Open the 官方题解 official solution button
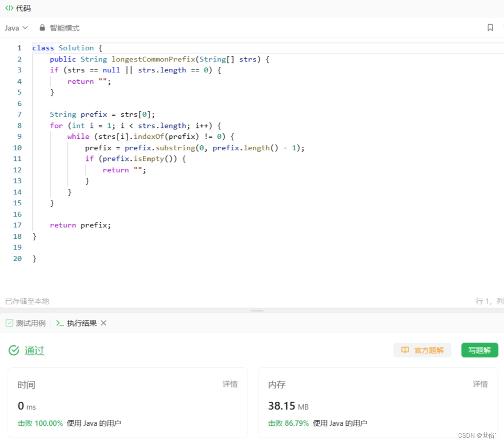This screenshot has width=504, height=443. 422,350
